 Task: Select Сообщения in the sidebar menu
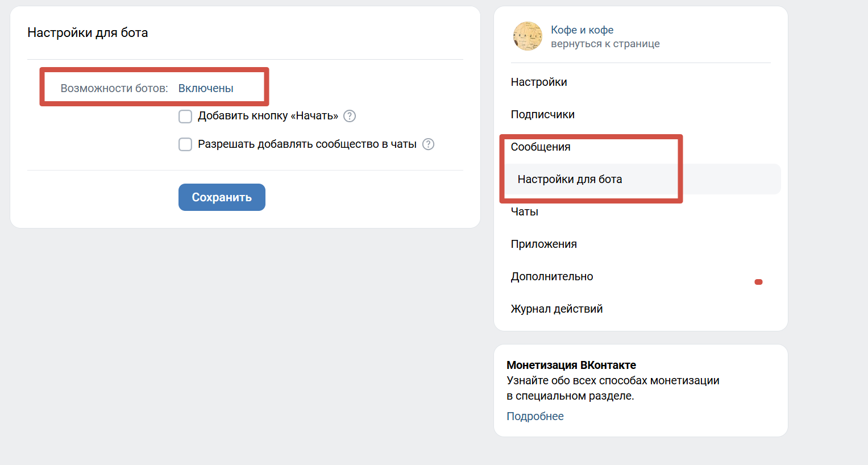541,147
